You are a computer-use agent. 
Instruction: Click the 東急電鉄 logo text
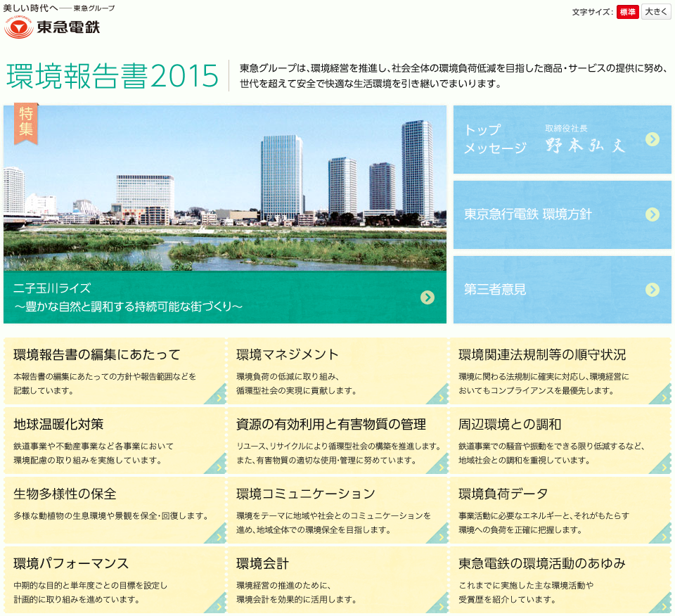[x=68, y=27]
